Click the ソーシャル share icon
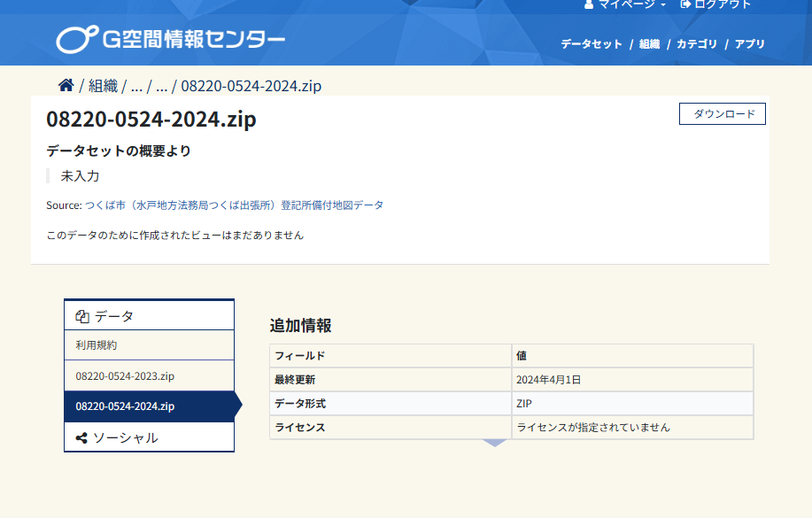 point(81,437)
